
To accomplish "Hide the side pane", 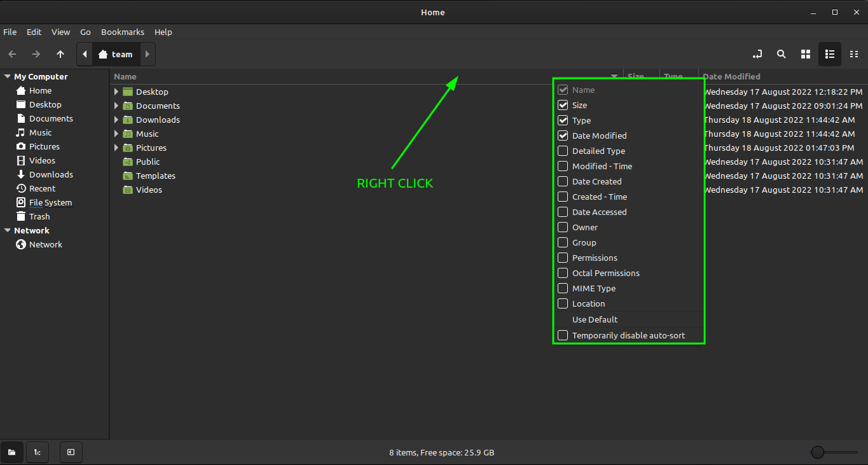I will coord(71,452).
